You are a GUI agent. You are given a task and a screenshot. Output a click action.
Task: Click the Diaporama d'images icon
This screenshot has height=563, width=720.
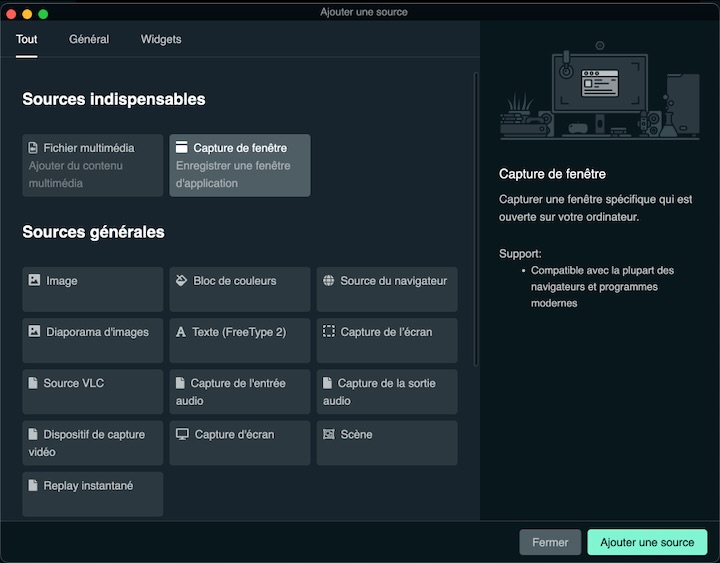point(34,332)
